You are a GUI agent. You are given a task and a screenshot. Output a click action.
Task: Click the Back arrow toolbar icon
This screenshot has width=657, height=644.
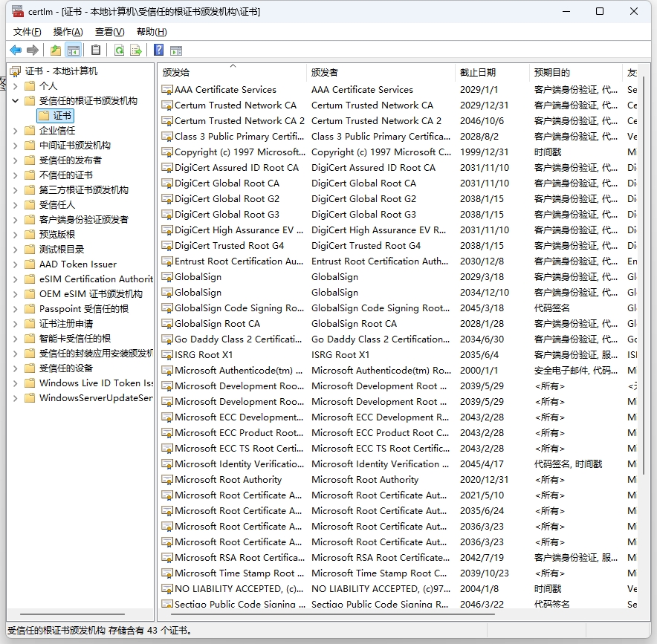pos(16,51)
